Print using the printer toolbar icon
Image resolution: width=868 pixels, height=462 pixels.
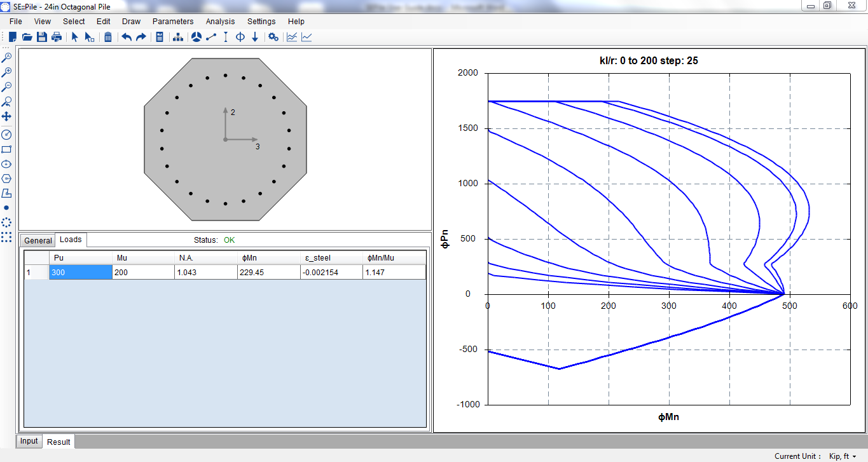(57, 37)
